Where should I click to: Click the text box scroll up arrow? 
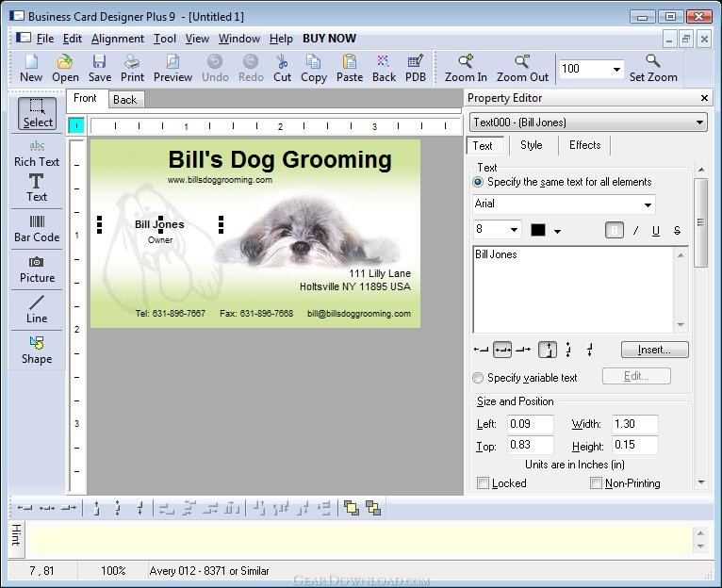tap(681, 255)
